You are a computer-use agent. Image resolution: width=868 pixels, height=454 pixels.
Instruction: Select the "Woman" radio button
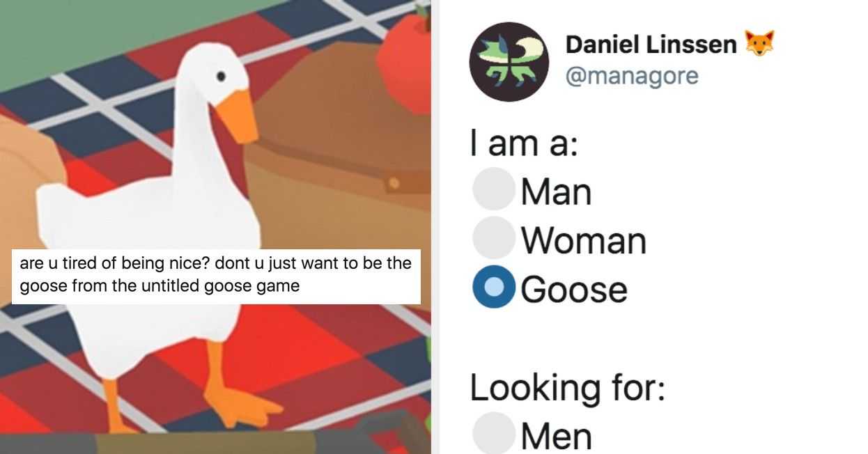[493, 238]
